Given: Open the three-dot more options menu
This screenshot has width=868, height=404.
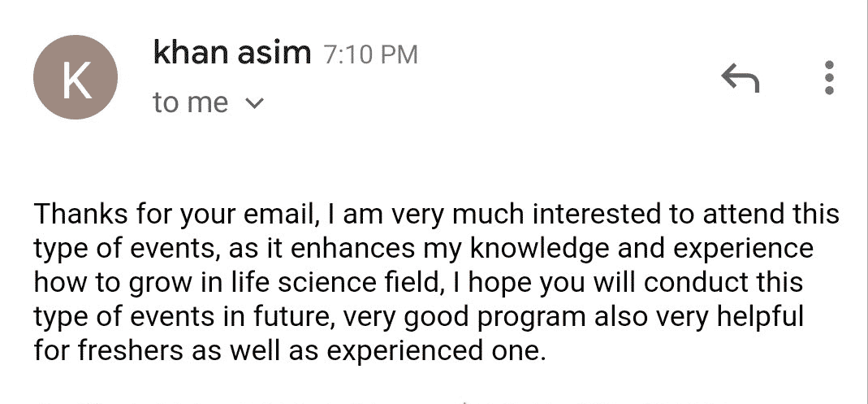Looking at the screenshot, I should click(829, 78).
